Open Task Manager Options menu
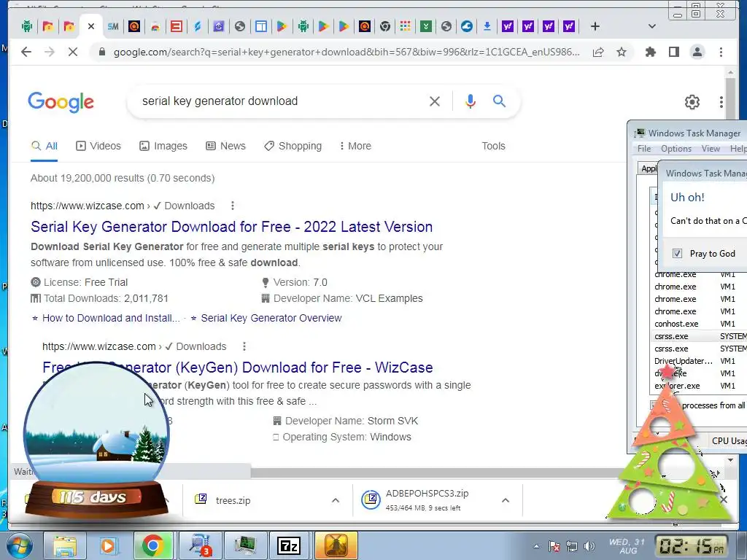Screen dimensions: 747x560 [676, 149]
